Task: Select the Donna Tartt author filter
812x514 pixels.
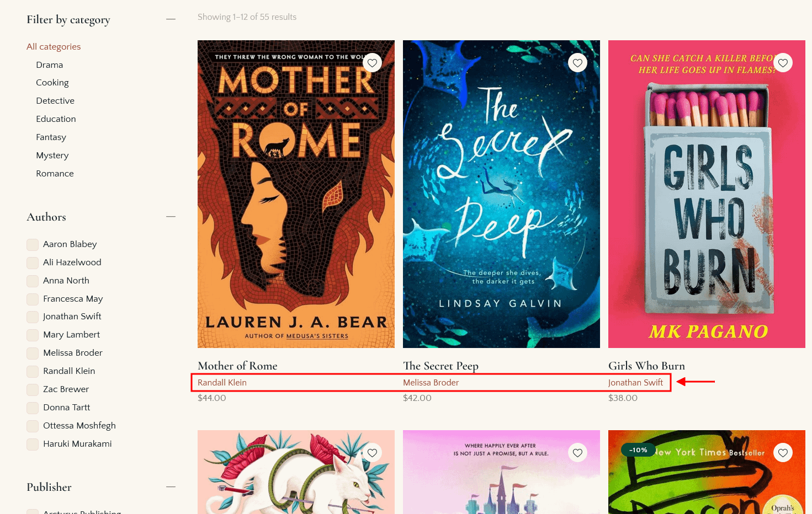Action: pos(33,408)
